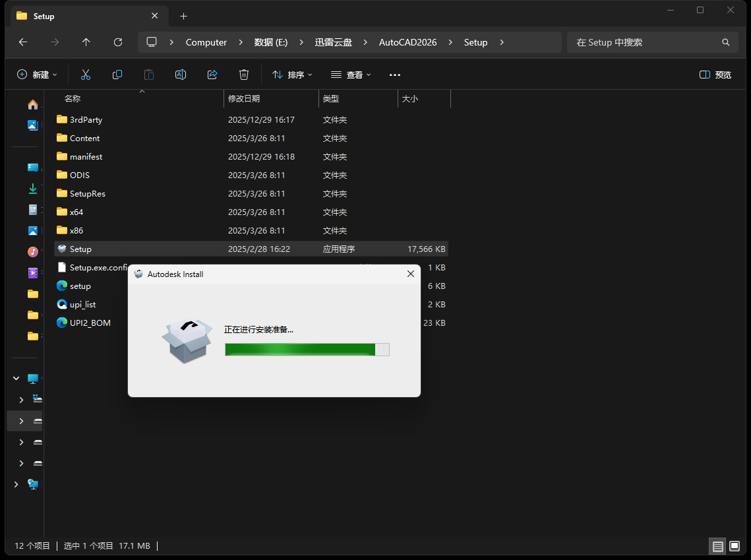Click AutoCAD2026 in the breadcrumb path
Viewport: 751px width, 560px height.
[407, 42]
